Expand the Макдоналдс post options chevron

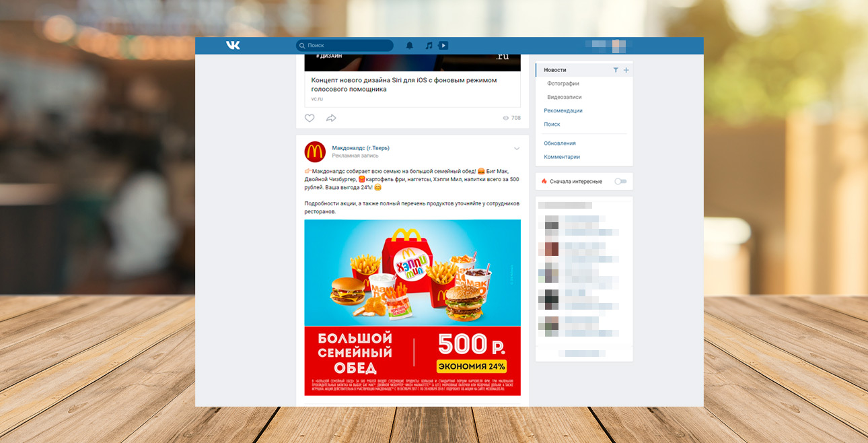point(517,149)
